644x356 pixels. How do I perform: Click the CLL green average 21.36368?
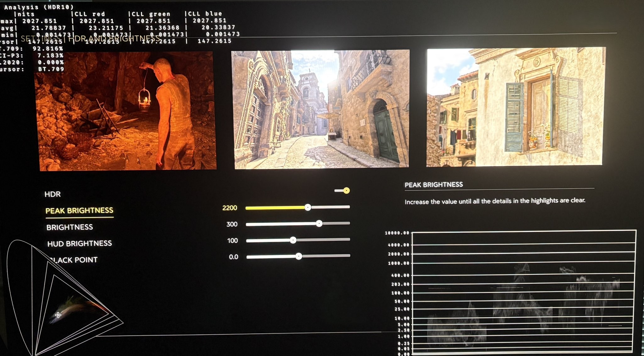click(162, 28)
